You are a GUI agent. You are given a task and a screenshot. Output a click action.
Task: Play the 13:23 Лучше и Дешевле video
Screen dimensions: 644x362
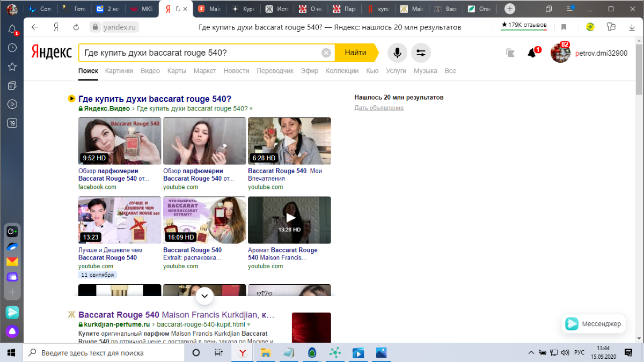[120, 220]
